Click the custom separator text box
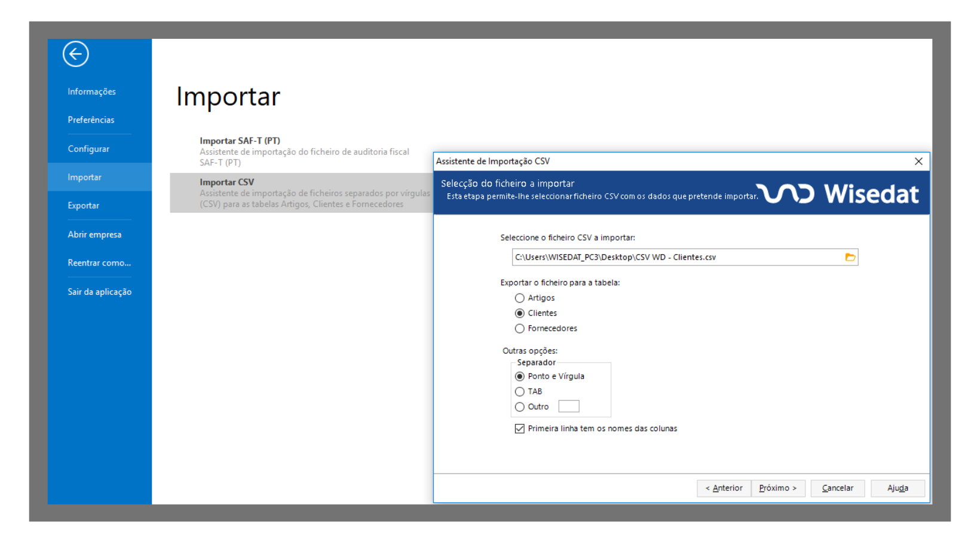Viewport: 980px width, 534px height. pos(568,407)
